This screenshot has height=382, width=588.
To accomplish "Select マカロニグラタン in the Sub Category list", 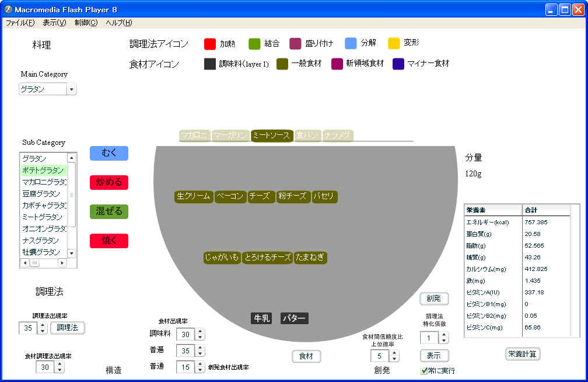I will (44, 182).
